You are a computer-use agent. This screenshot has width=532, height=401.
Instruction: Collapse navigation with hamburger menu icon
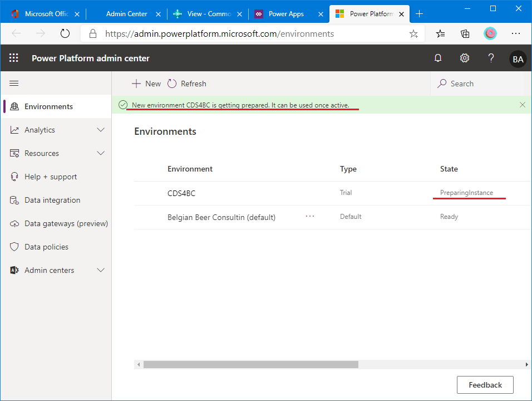[14, 84]
